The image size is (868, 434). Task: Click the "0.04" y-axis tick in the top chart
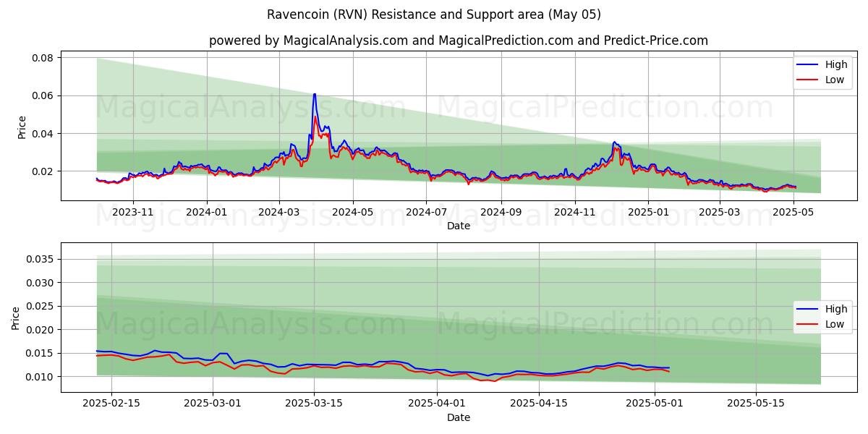click(x=43, y=134)
